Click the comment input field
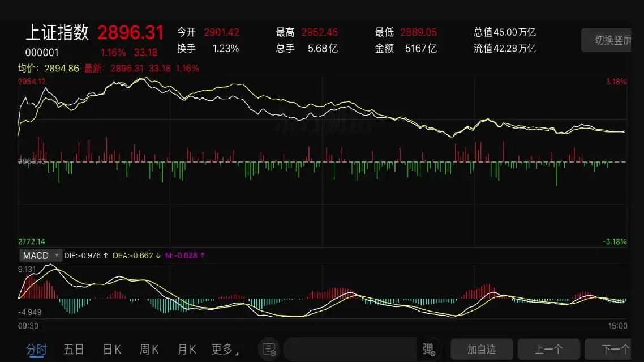Image resolution: width=644 pixels, height=362 pixels. (350, 350)
